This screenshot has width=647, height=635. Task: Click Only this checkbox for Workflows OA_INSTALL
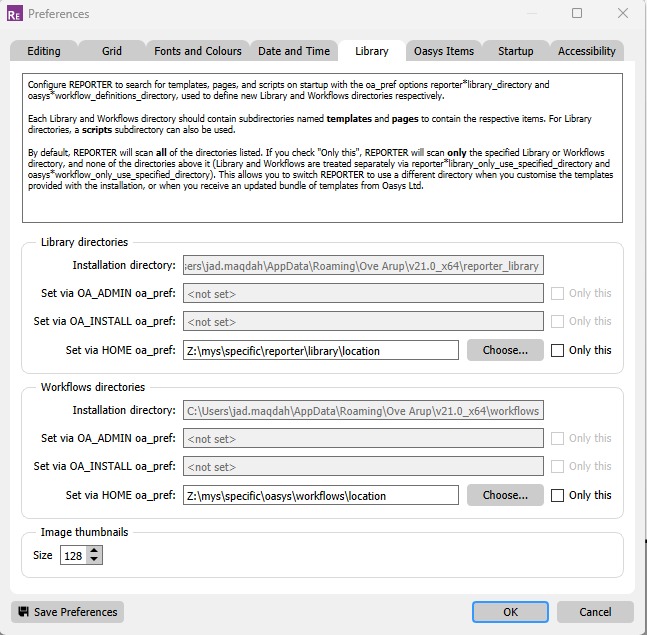(557, 466)
